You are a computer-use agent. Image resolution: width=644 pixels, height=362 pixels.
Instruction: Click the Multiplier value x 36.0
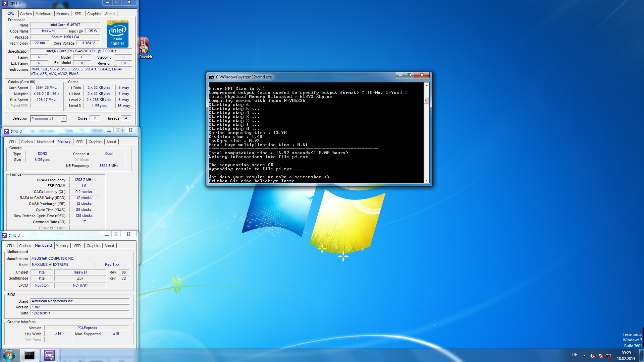tap(46, 94)
